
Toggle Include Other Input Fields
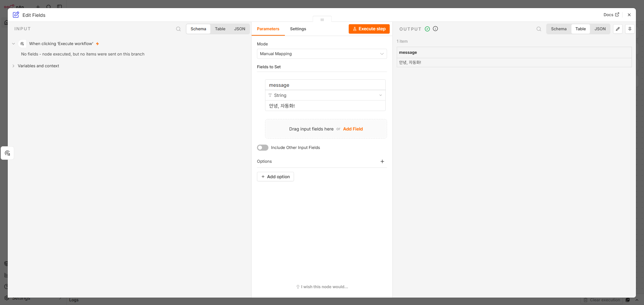point(263,148)
